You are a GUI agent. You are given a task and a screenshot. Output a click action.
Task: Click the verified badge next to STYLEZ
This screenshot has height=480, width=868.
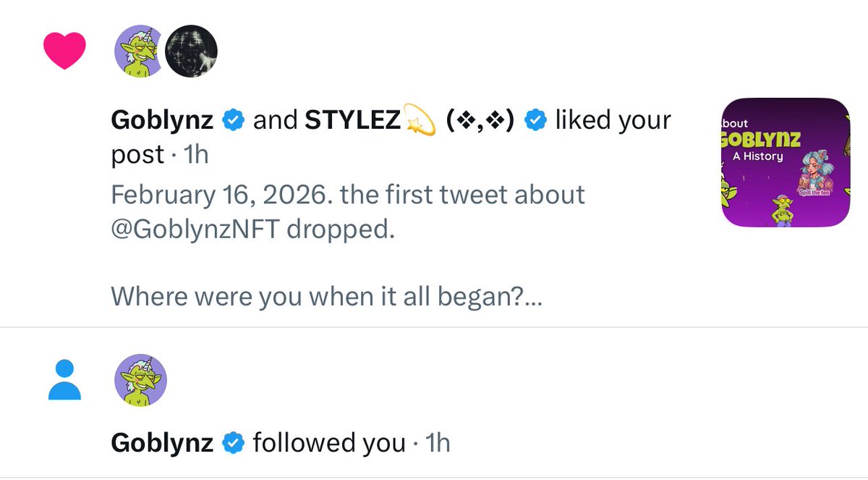tap(535, 121)
